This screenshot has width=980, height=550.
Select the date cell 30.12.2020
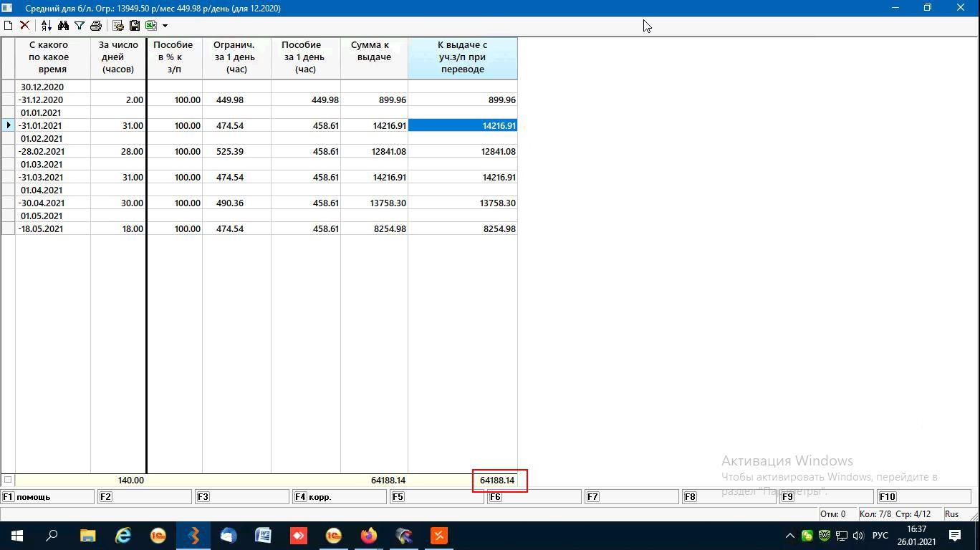click(x=53, y=87)
